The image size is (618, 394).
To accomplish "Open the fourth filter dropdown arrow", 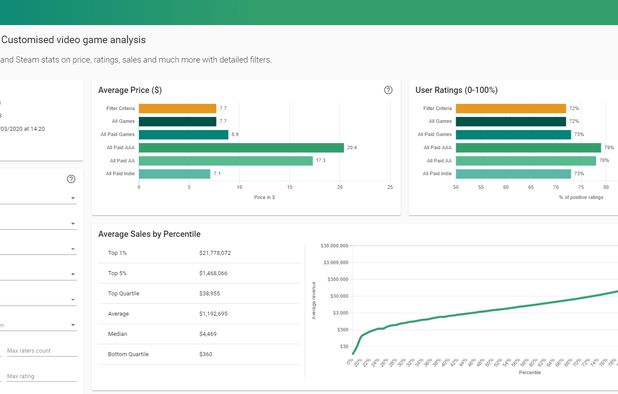I will tap(73, 274).
